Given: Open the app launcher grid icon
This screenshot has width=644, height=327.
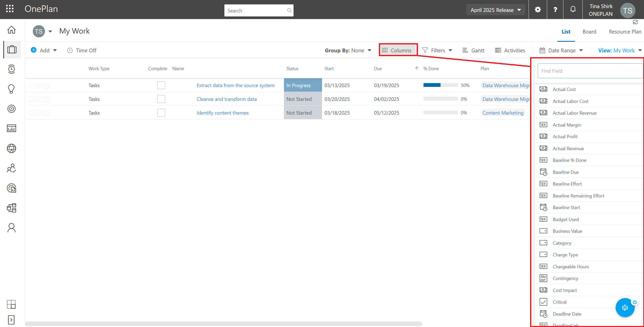Looking at the screenshot, I should tap(10, 9).
